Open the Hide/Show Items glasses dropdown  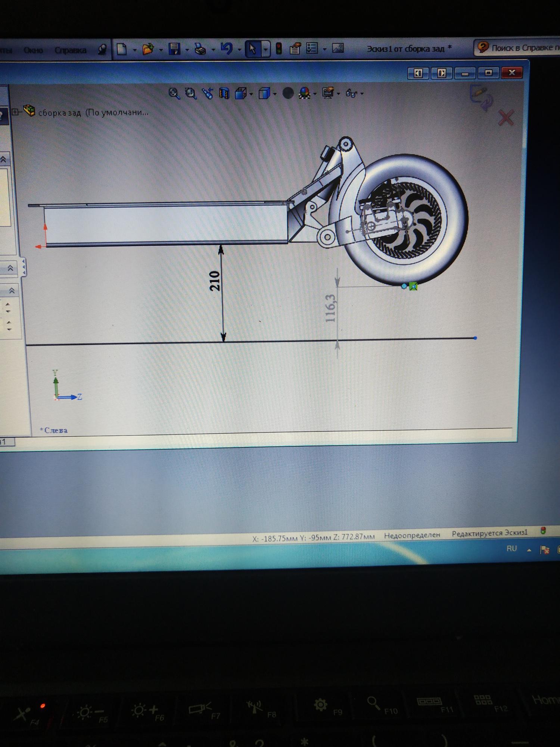(x=362, y=94)
